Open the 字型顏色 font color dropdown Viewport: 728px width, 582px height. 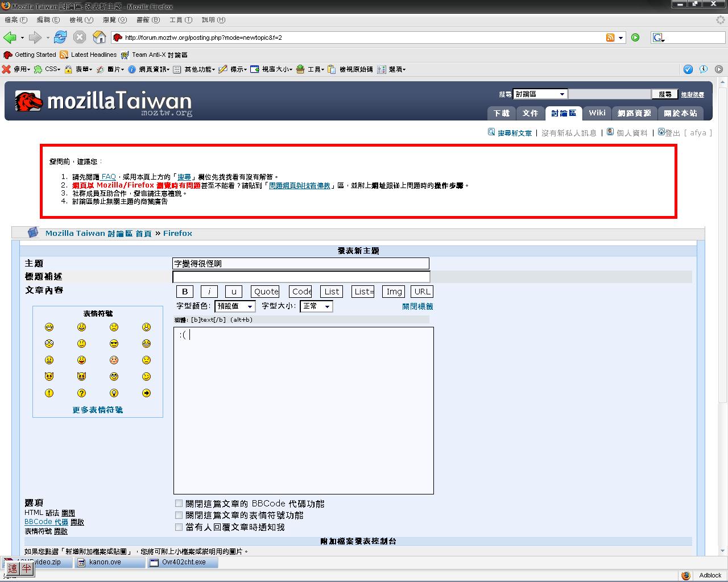point(235,306)
